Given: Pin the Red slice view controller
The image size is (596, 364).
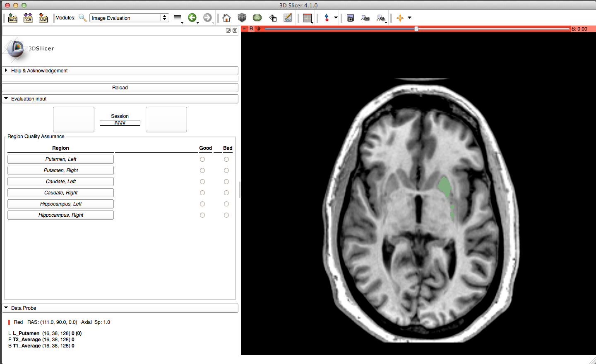Looking at the screenshot, I should [245, 29].
